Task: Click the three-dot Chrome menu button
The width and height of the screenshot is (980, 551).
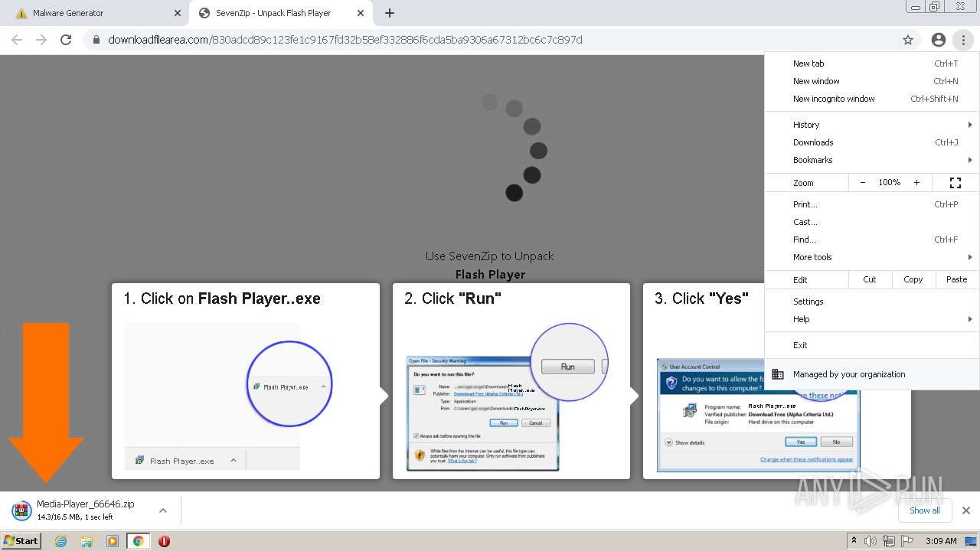Action: tap(963, 40)
